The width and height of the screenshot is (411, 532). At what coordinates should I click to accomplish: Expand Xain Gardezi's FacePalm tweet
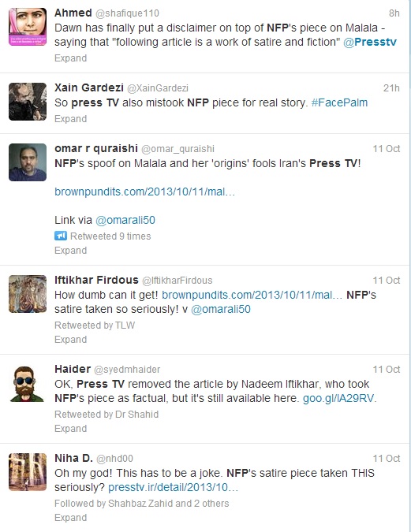[71, 119]
